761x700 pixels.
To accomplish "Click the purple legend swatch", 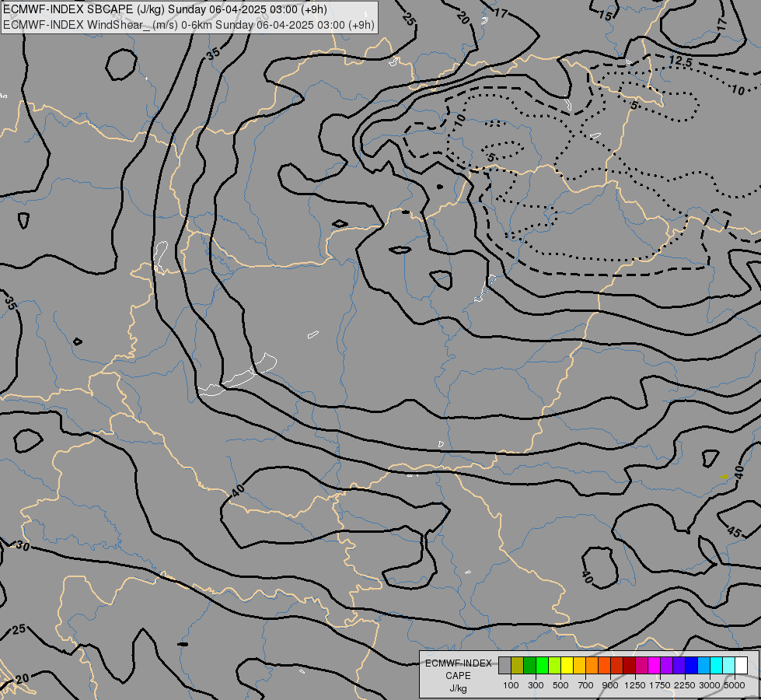I will point(666,666).
